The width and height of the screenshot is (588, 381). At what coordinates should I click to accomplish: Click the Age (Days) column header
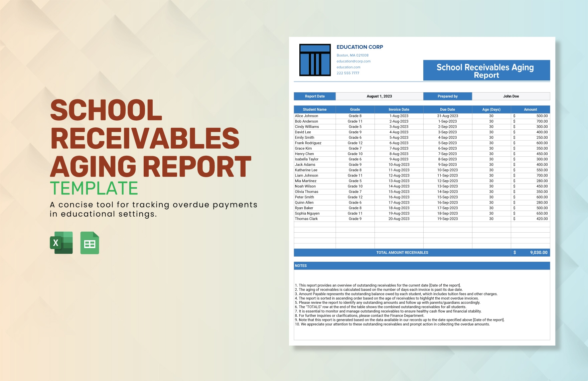(491, 109)
